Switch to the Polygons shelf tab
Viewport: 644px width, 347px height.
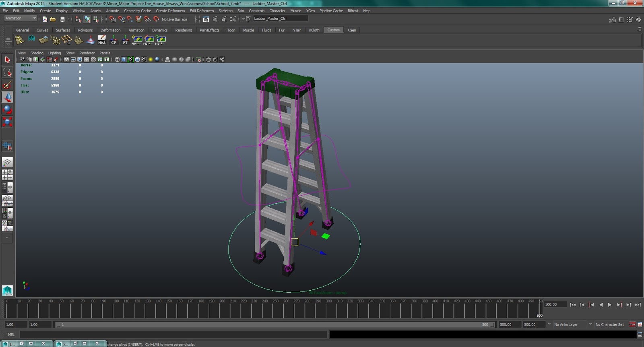coord(85,30)
